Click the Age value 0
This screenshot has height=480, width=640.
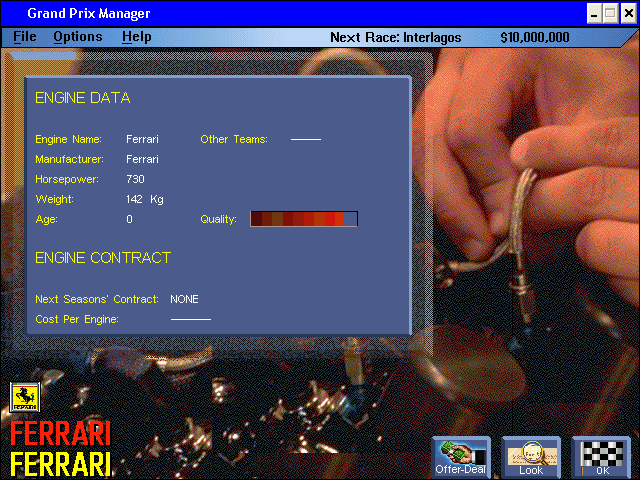pos(129,219)
